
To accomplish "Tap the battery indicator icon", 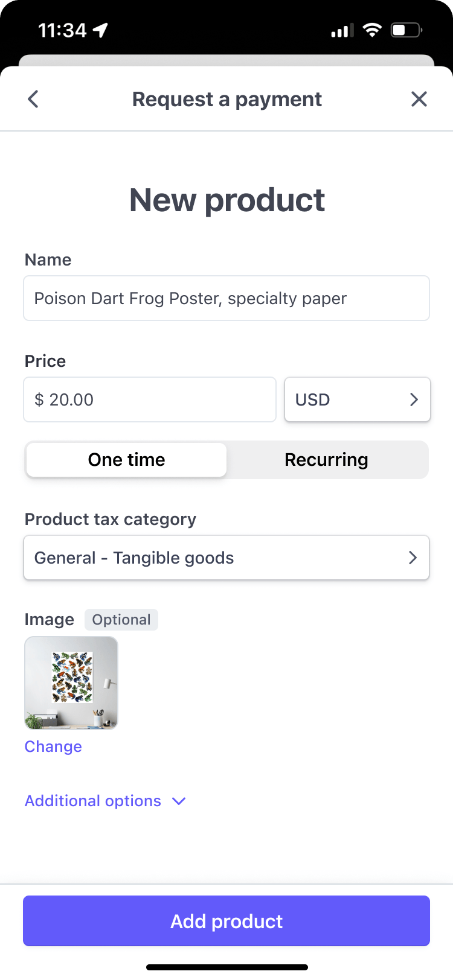I will click(x=406, y=30).
